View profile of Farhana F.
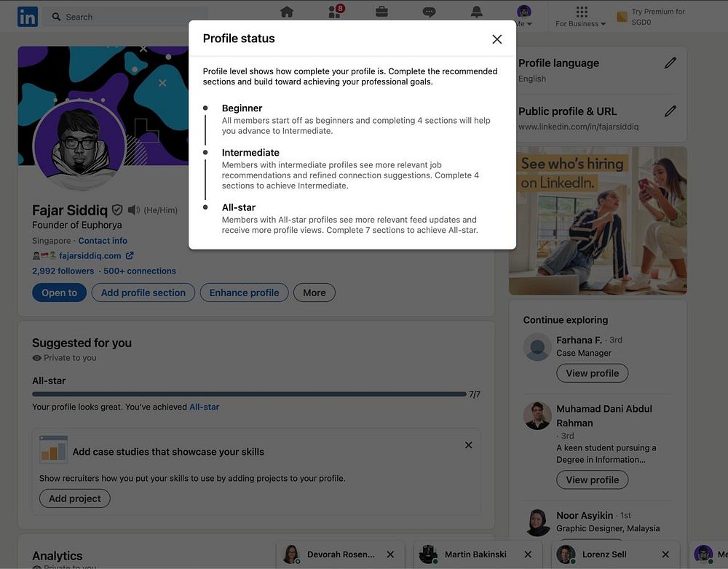The image size is (728, 569). tap(593, 373)
